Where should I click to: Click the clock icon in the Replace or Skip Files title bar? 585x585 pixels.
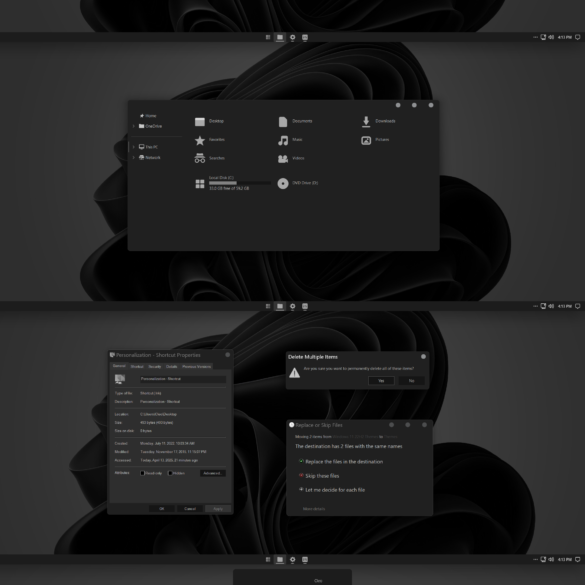[292, 425]
